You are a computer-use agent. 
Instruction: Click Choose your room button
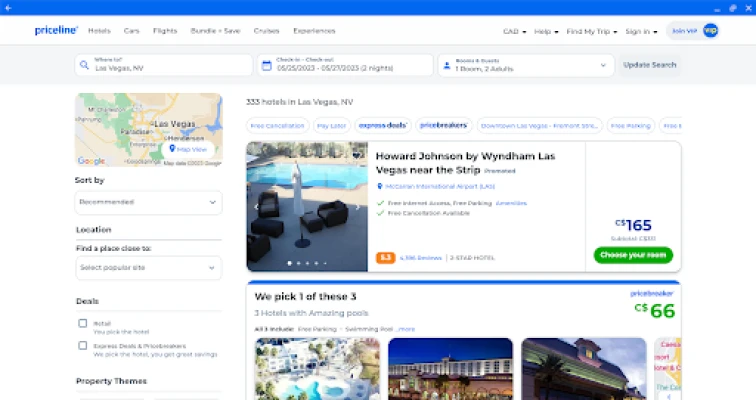point(633,255)
